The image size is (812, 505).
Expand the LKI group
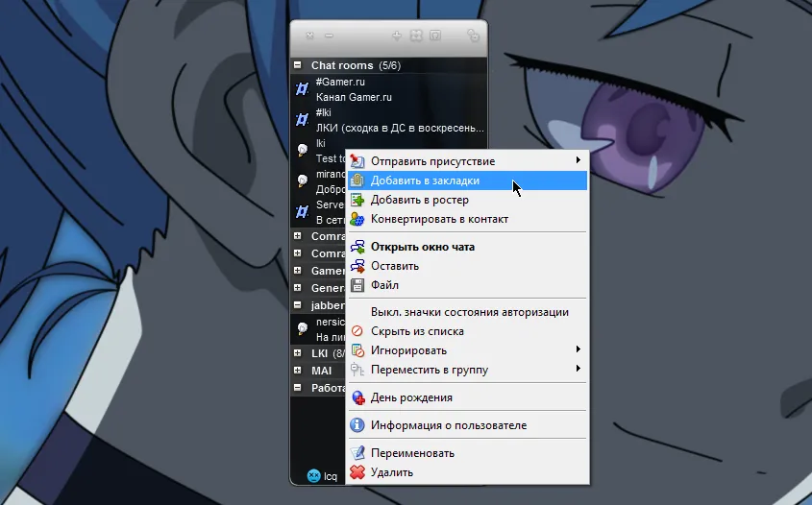pyautogui.click(x=297, y=353)
